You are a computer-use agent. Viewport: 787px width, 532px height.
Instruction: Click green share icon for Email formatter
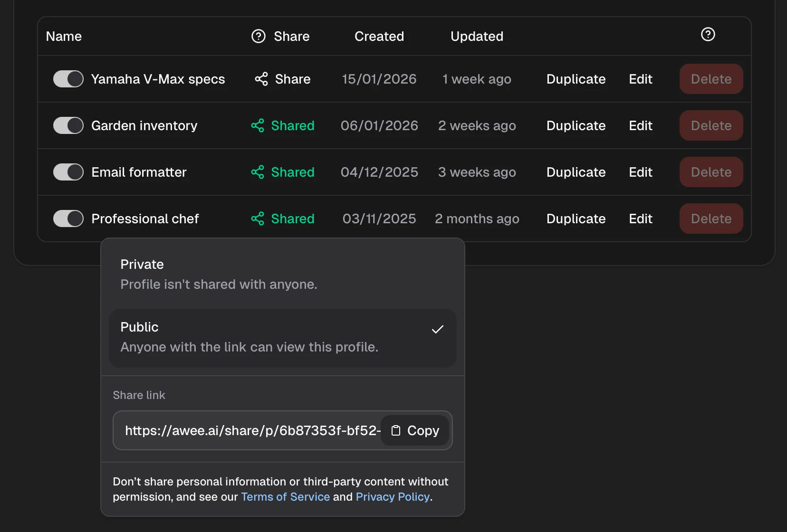tap(258, 172)
